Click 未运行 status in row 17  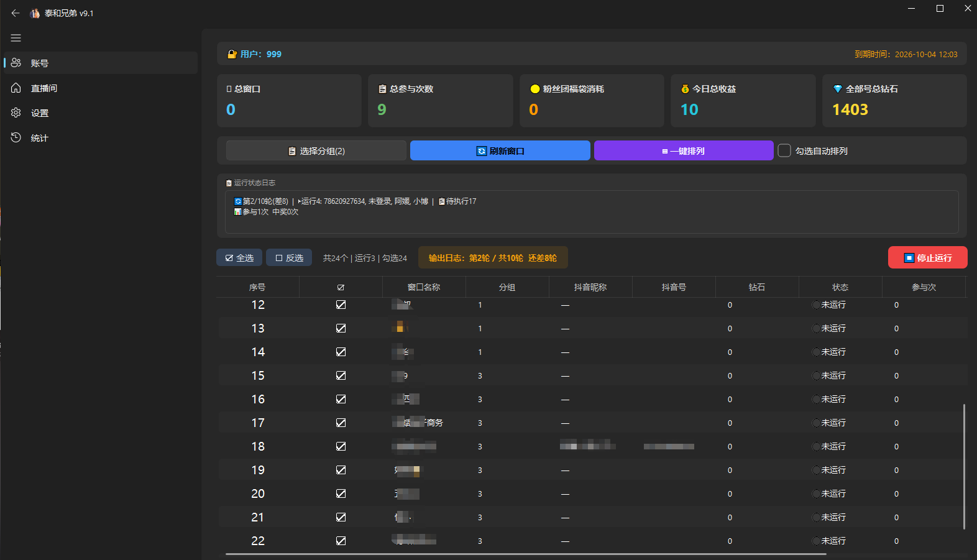click(833, 423)
